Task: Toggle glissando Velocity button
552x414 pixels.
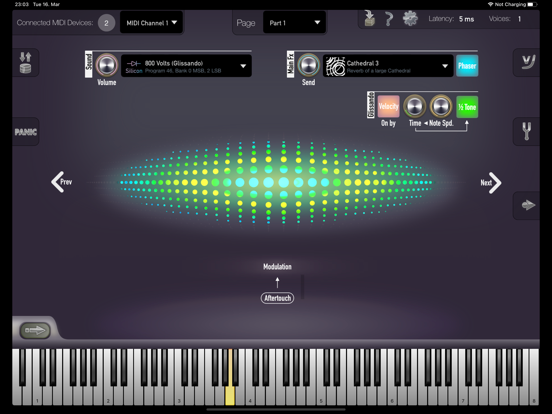Action: pos(388,106)
